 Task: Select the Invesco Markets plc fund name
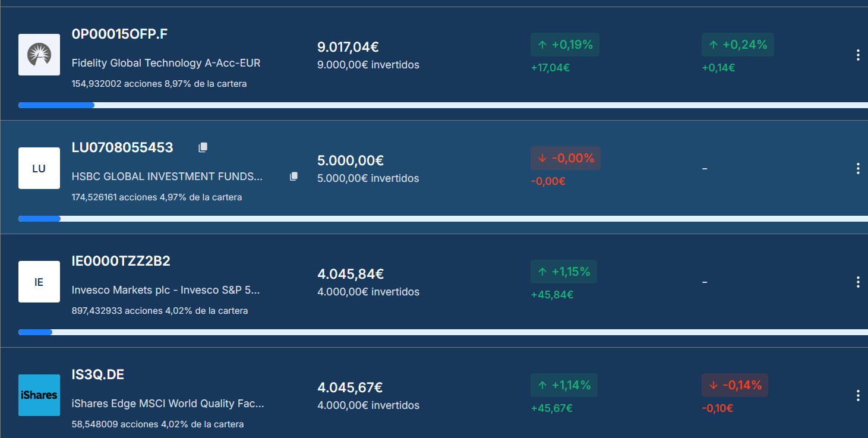point(166,290)
